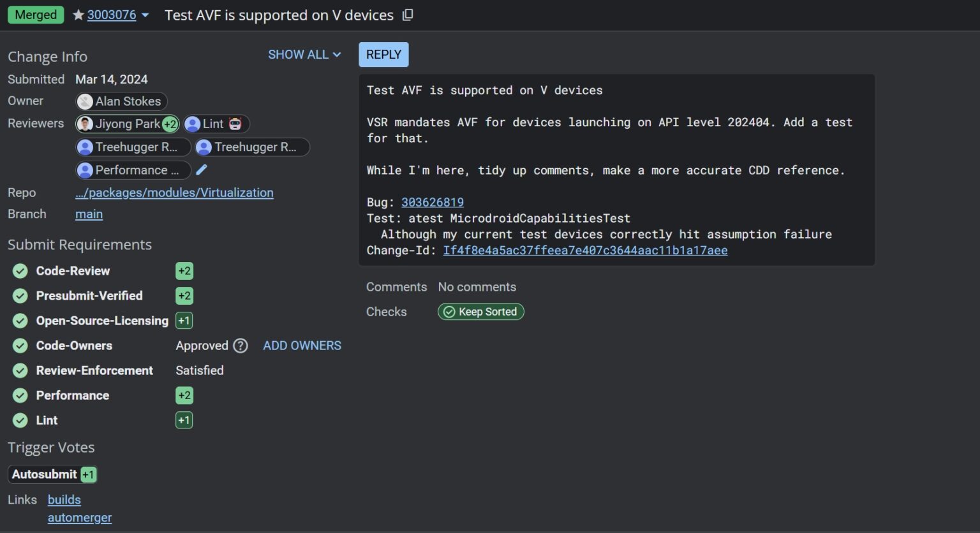Open the builds link under Links
The width and height of the screenshot is (980, 533).
pyautogui.click(x=64, y=499)
